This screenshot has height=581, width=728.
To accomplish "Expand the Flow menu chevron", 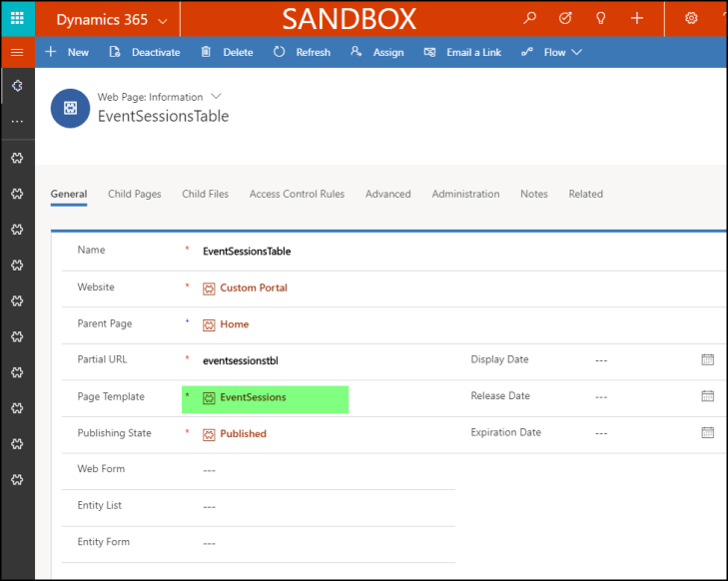I will click(576, 52).
